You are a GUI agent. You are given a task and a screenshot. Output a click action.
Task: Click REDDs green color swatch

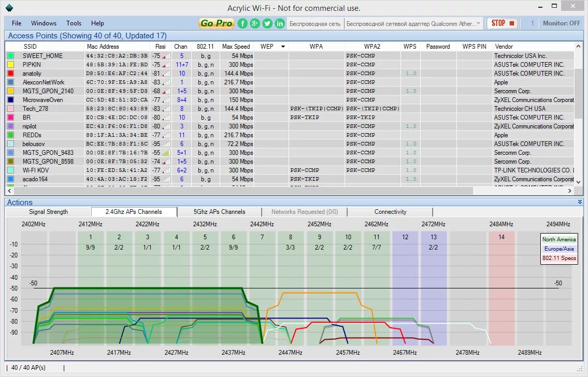(10, 135)
